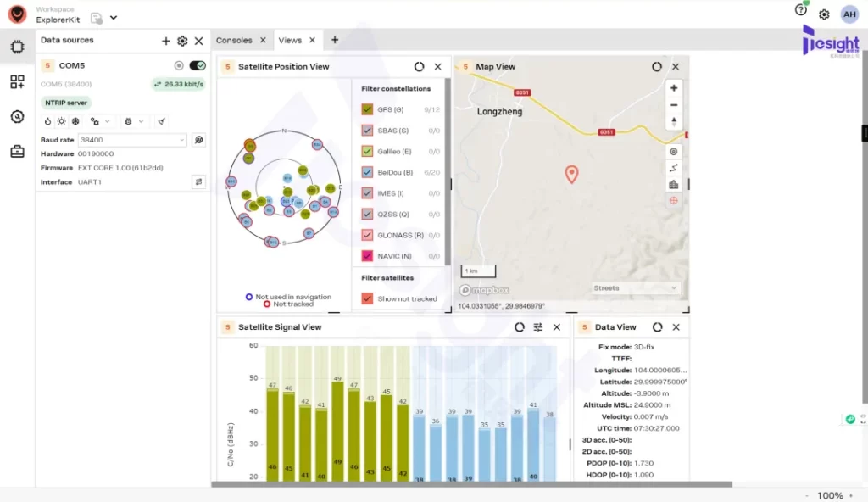Add a new tab with plus button
868x502 pixels.
(335, 40)
